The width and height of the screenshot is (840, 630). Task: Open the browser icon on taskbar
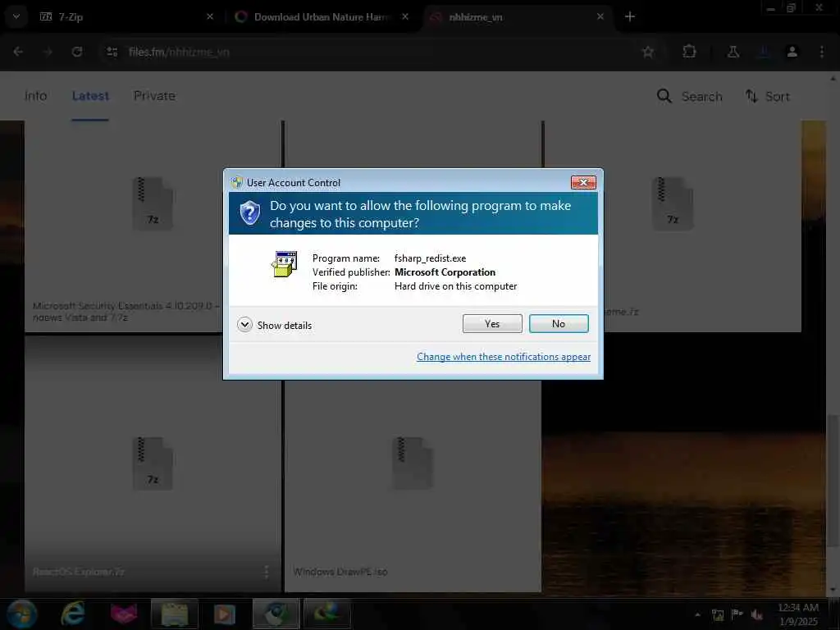(x=276, y=614)
